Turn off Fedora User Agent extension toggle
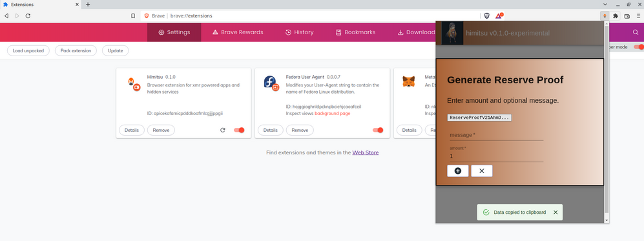 [378, 130]
